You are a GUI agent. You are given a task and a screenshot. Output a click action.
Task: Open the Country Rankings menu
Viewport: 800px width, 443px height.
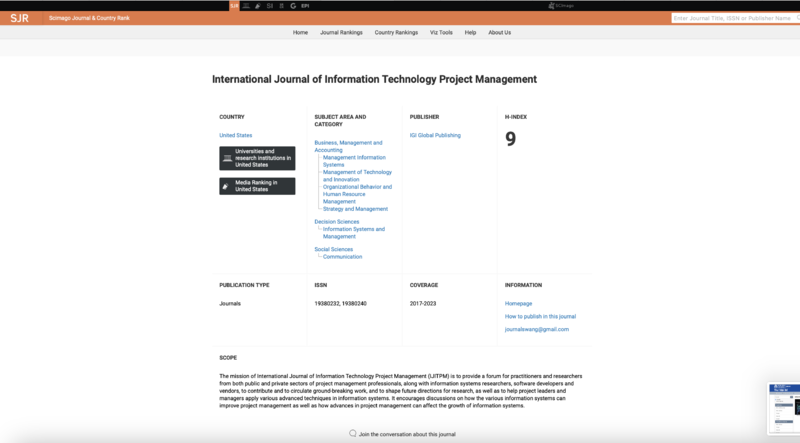[x=396, y=32]
